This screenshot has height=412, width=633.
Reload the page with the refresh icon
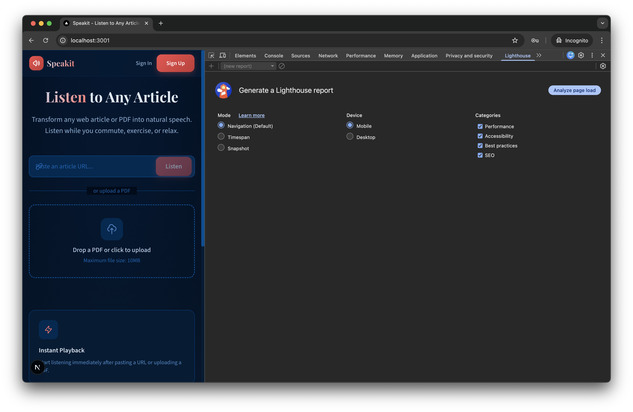(x=45, y=40)
